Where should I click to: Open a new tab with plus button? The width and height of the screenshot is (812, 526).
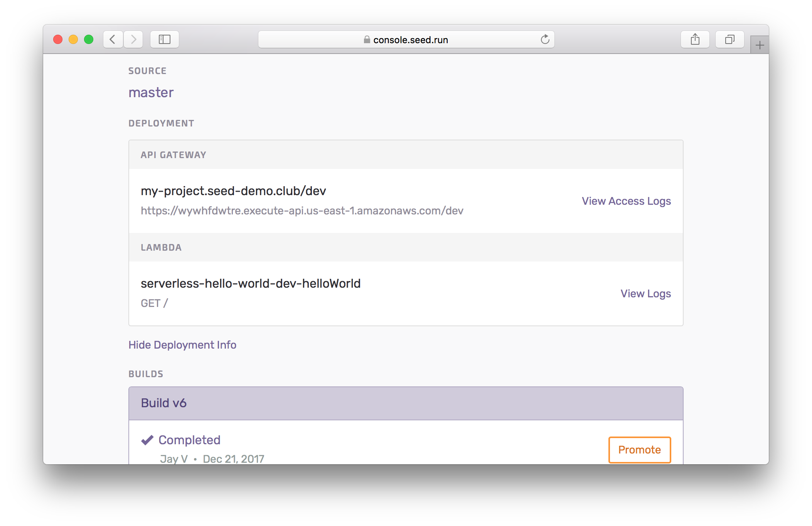760,46
